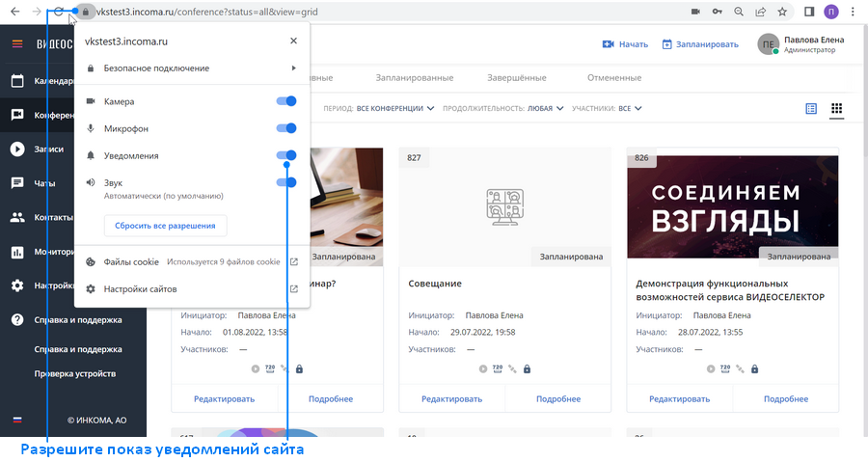
Task: Click the camera icon in the address bar
Action: (695, 12)
